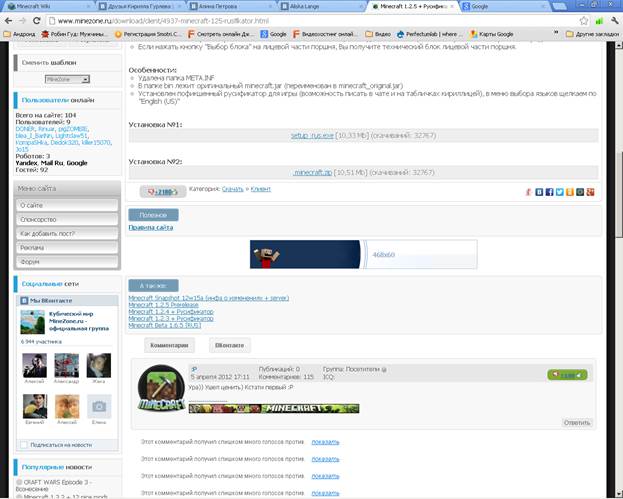Screen dimensions: 623x499
Task: Tick the Подписаться на новости checkbox
Action: click(x=24, y=445)
